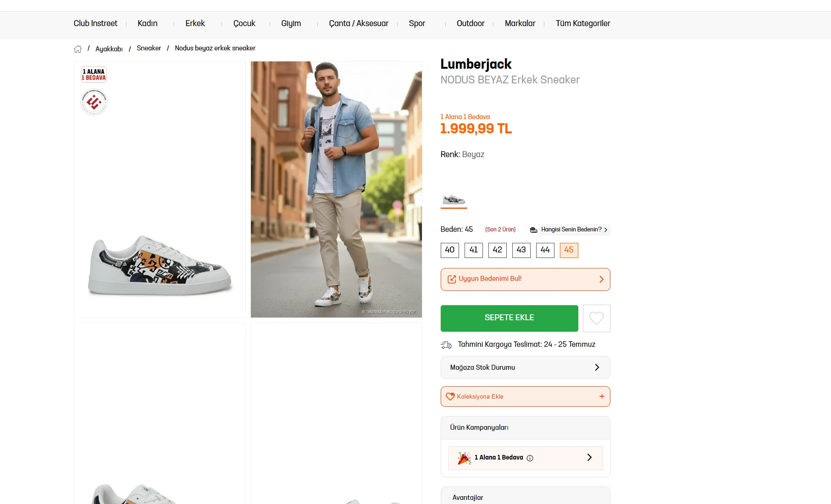This screenshot has height=504, width=831.
Task: Select the Beyaz color shoe swatch
Action: tap(454, 199)
